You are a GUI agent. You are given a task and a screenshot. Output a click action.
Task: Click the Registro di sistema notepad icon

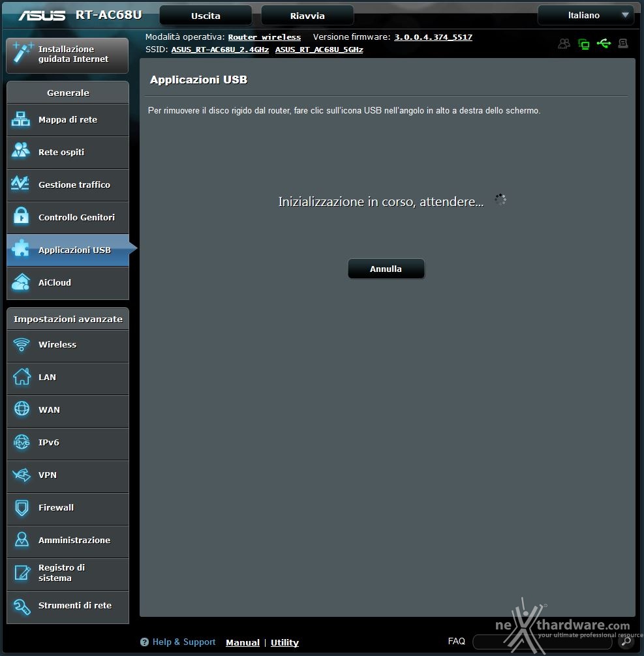(22, 573)
